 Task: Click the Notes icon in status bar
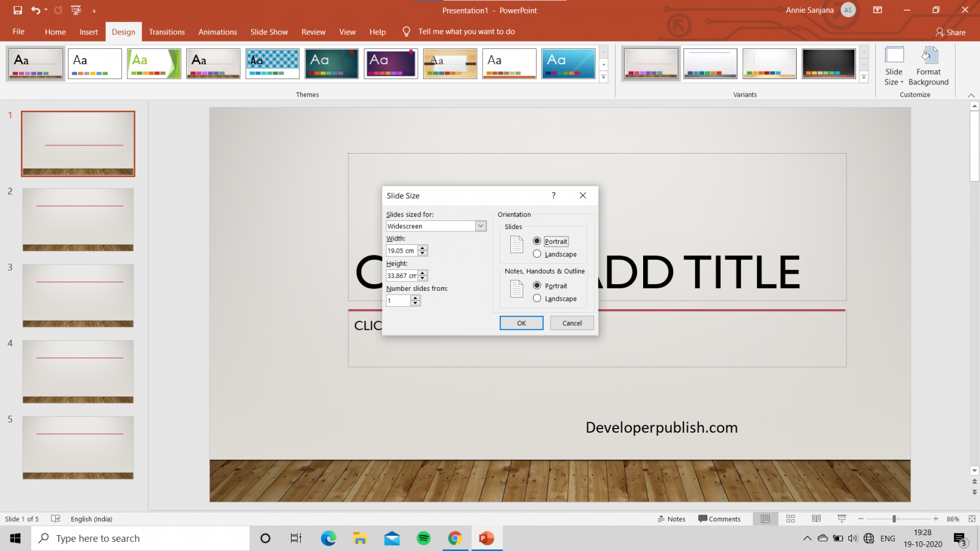point(672,519)
